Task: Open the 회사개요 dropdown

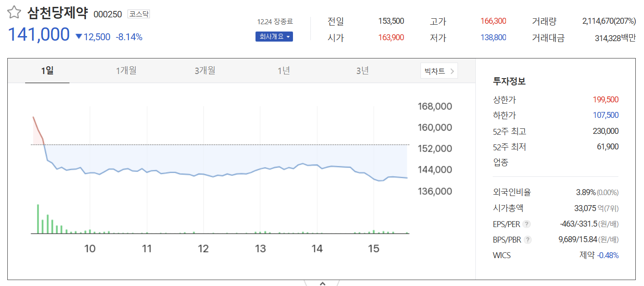Action: 274,37
